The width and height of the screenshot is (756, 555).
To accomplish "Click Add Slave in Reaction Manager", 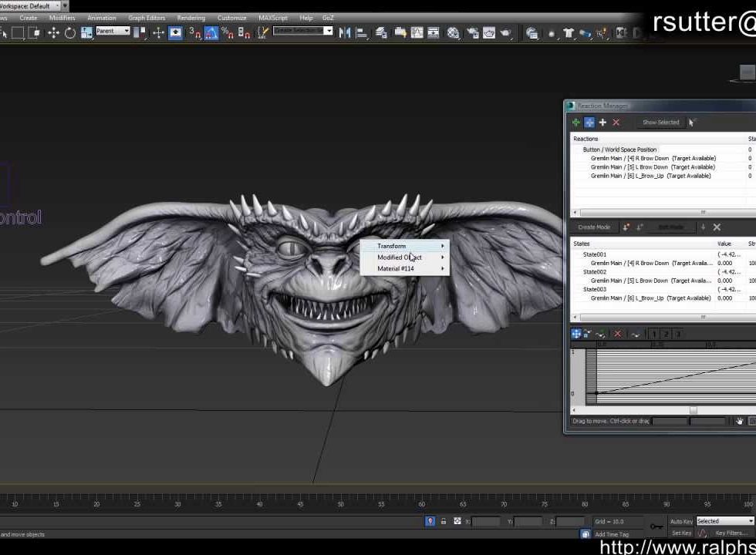I will point(589,123).
